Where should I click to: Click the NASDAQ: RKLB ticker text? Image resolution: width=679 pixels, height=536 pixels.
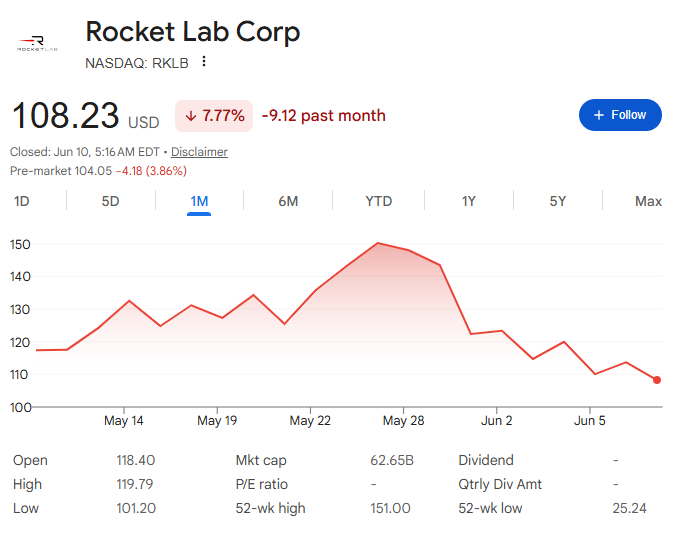137,63
